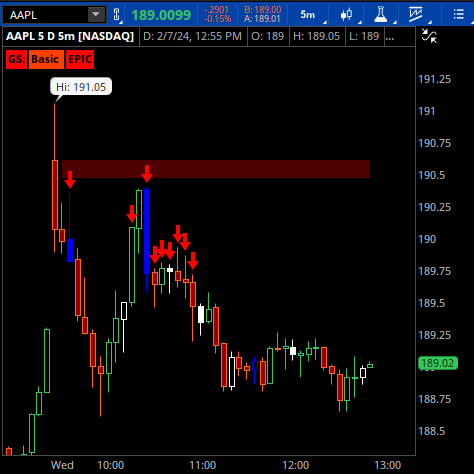Viewport: 474px width, 474px height.
Task: Click the -0.15% change value
Action: coord(218,19)
